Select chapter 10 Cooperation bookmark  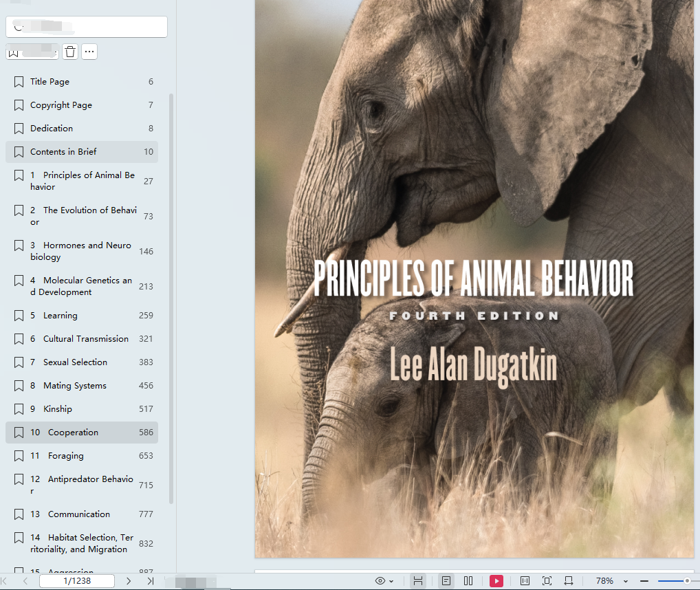82,433
